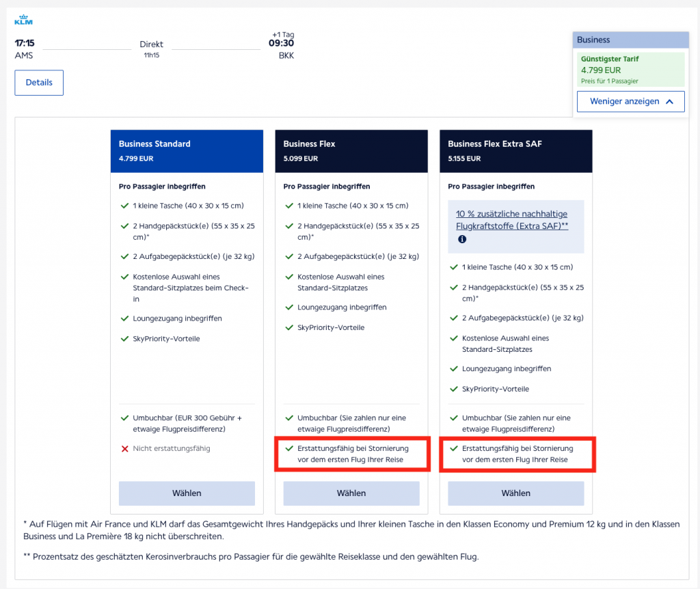The image size is (700, 589).
Task: Click Business Flex Umbuchbar text
Action: tap(352, 424)
